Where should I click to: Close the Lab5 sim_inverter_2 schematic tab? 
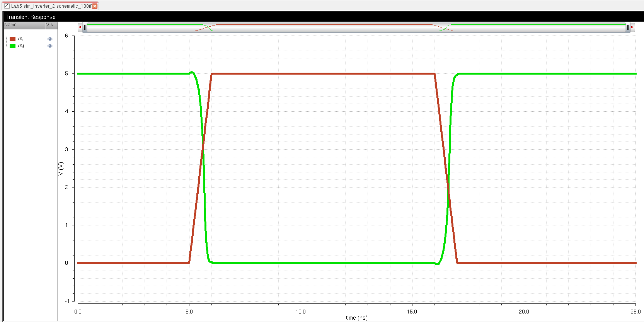(x=95, y=6)
